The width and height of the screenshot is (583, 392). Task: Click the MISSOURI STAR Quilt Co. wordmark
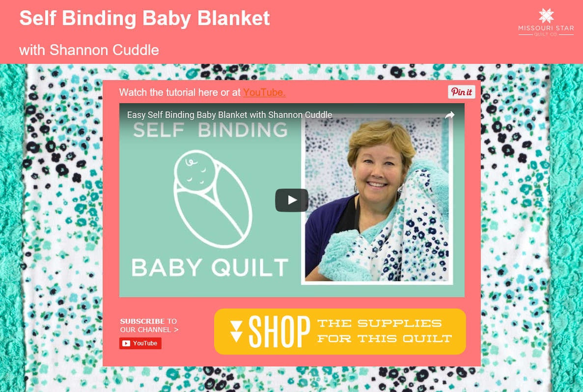[546, 30]
